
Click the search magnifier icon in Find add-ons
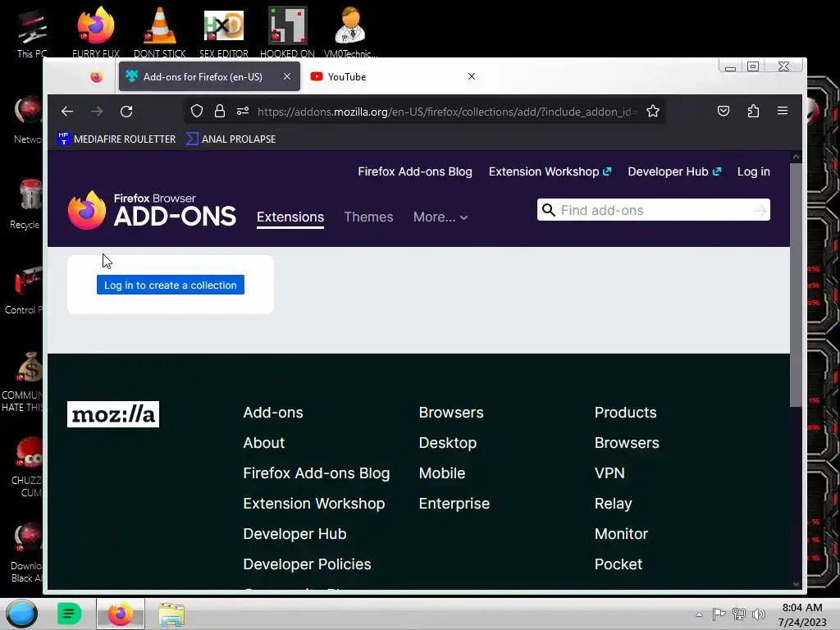[x=548, y=210]
